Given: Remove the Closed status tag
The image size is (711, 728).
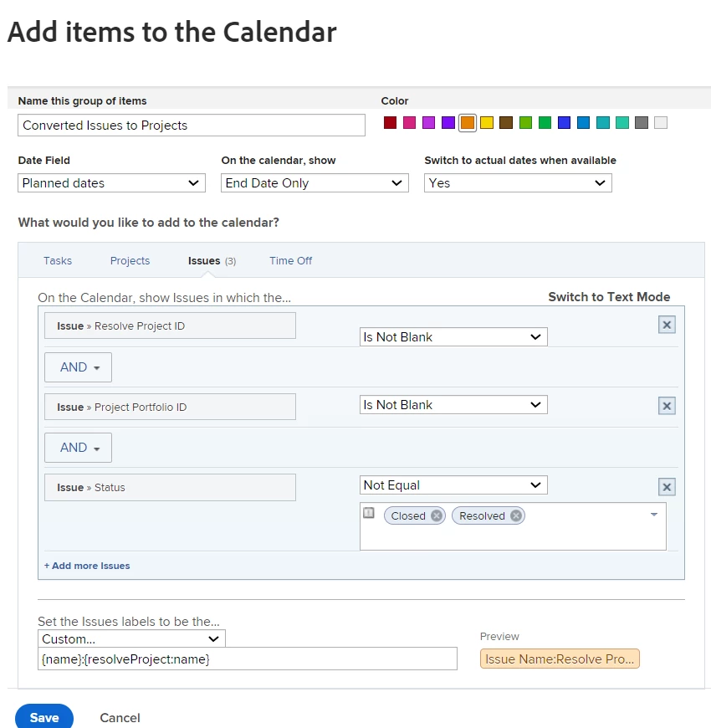Looking at the screenshot, I should coord(437,516).
